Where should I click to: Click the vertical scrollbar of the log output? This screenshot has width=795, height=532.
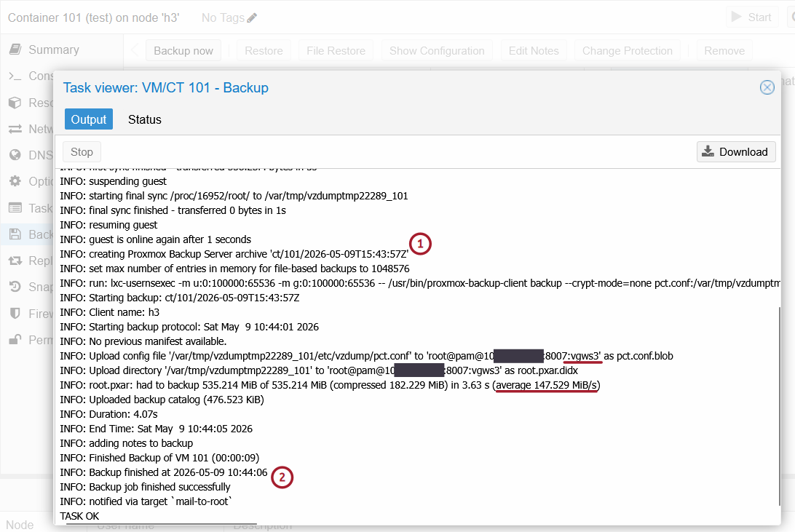(779, 405)
